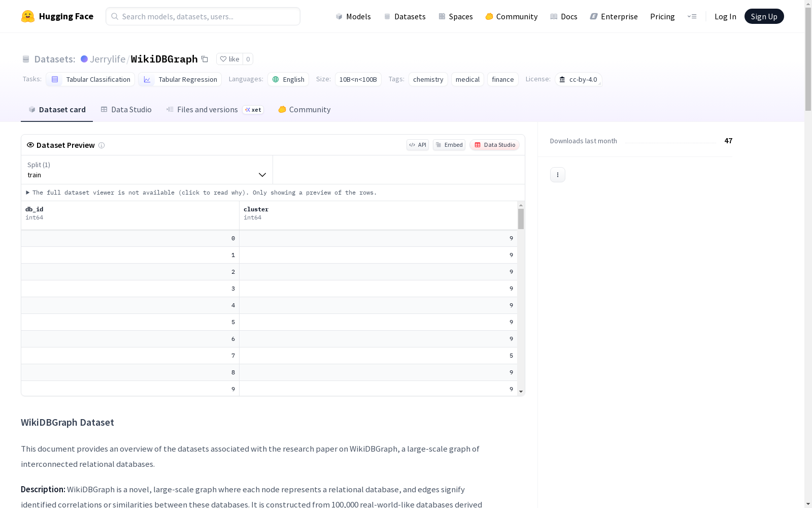Open Enterprise in the top navigation

[x=614, y=16]
